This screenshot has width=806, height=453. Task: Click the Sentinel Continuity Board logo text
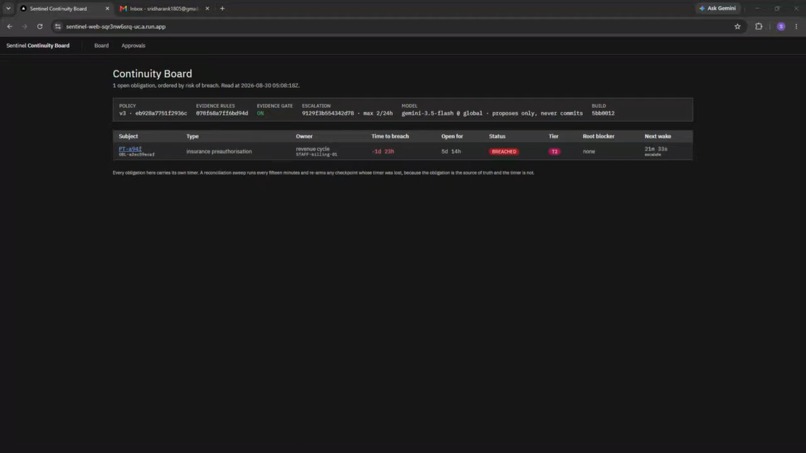(38, 45)
